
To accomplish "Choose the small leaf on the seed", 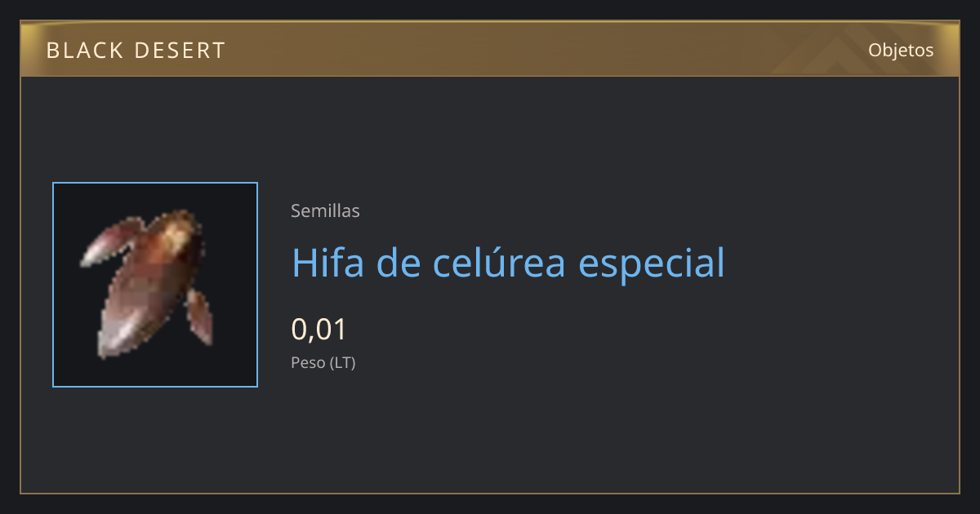I will click(x=199, y=317).
